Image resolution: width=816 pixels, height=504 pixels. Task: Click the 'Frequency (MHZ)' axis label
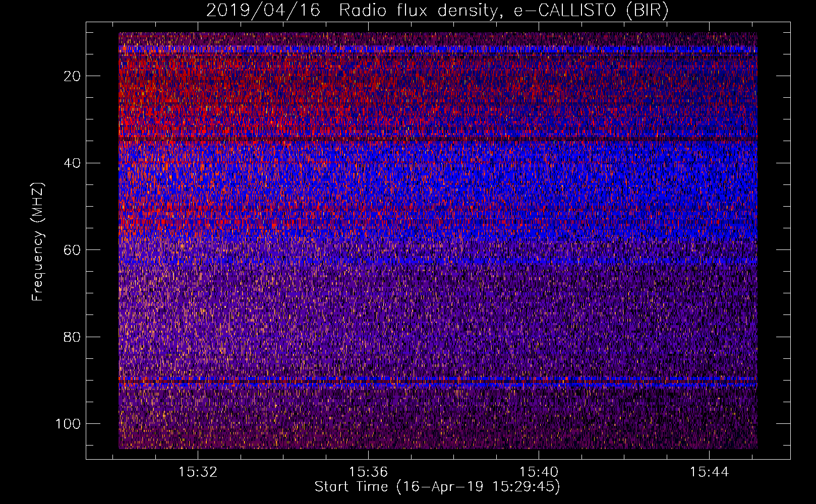point(38,242)
